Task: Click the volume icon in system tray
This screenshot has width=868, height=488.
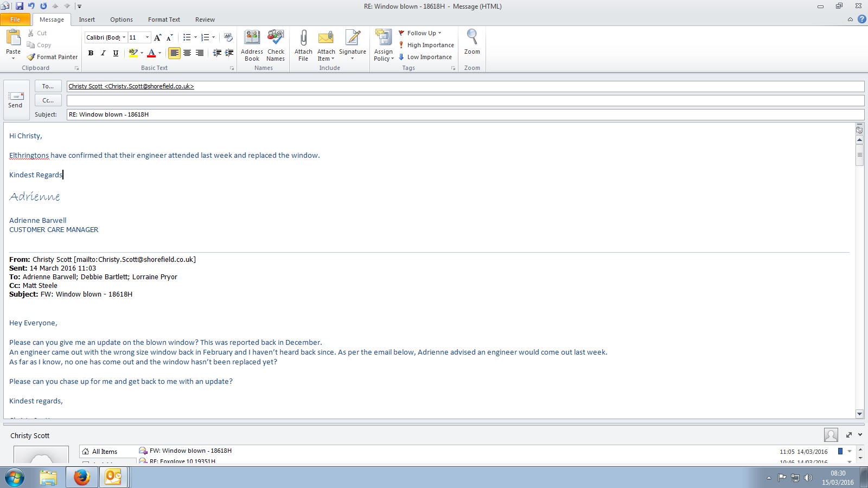Action: pyautogui.click(x=808, y=478)
